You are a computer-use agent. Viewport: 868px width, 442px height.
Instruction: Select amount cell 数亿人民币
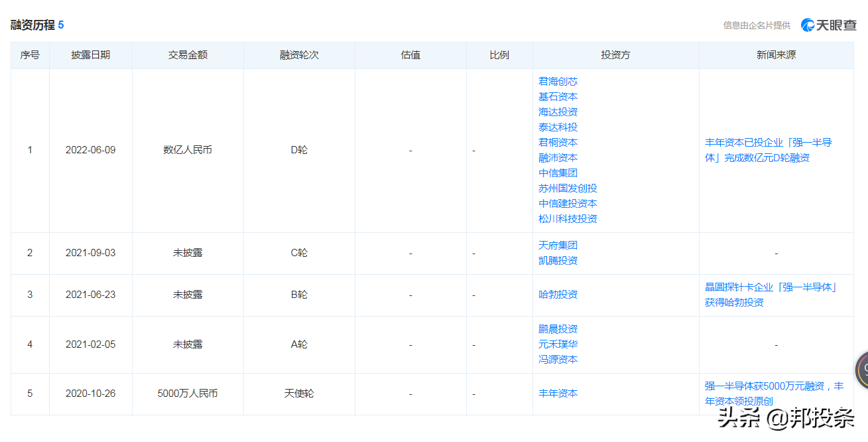pos(188,150)
